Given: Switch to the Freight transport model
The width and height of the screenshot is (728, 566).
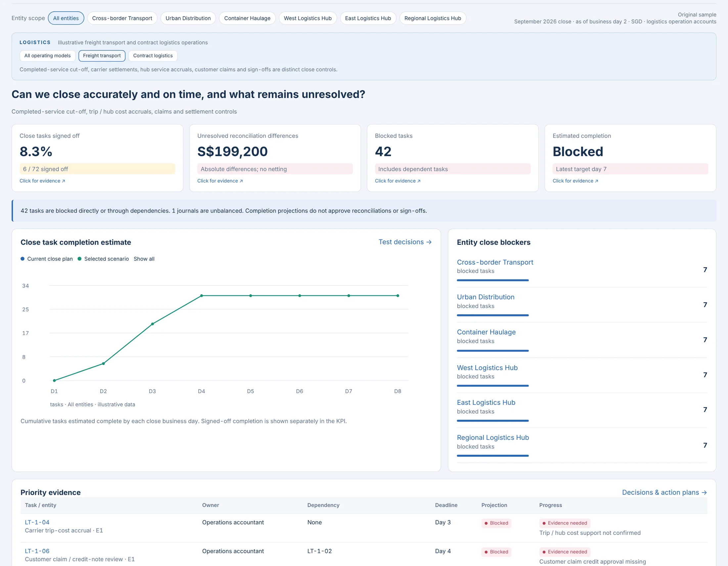Looking at the screenshot, I should 102,56.
